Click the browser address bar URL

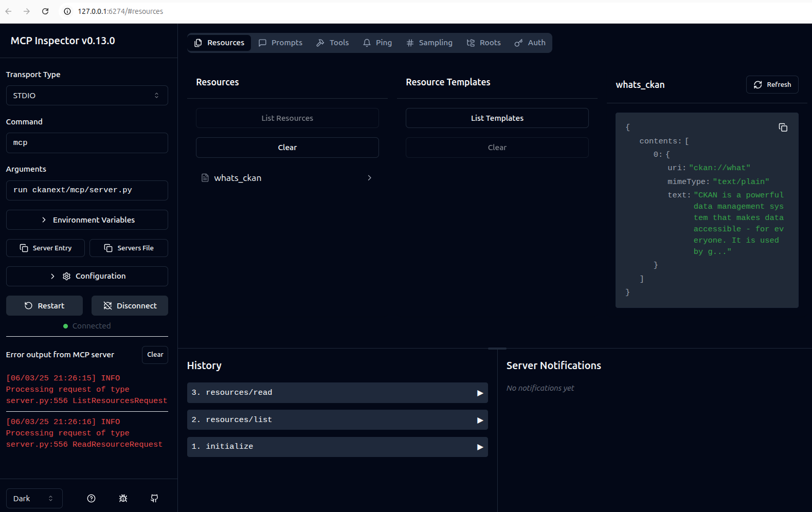pos(120,11)
